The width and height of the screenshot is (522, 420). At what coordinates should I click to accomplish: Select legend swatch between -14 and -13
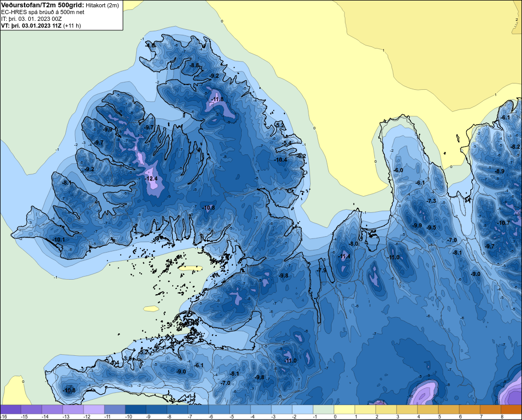tap(52, 409)
